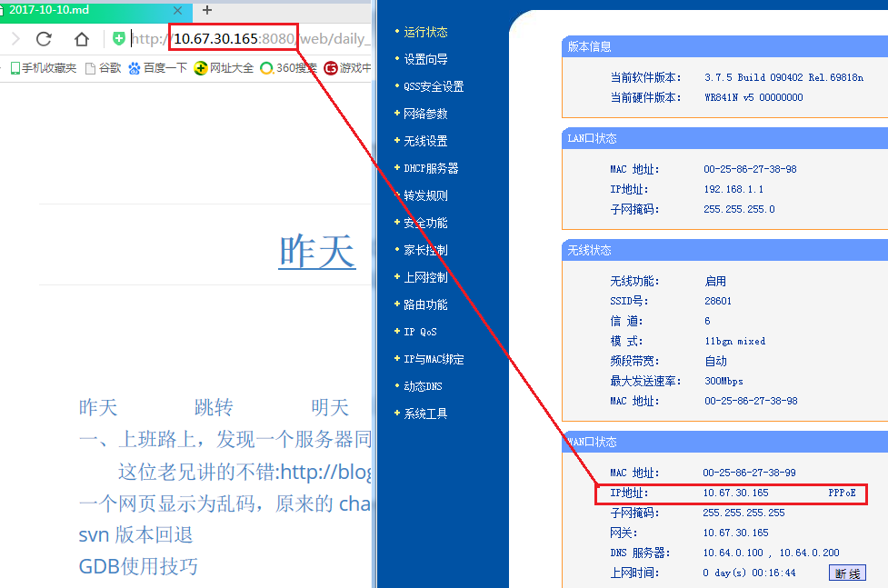Open 360搜索 bookmark
This screenshot has height=588, width=888.
pyautogui.click(x=289, y=68)
